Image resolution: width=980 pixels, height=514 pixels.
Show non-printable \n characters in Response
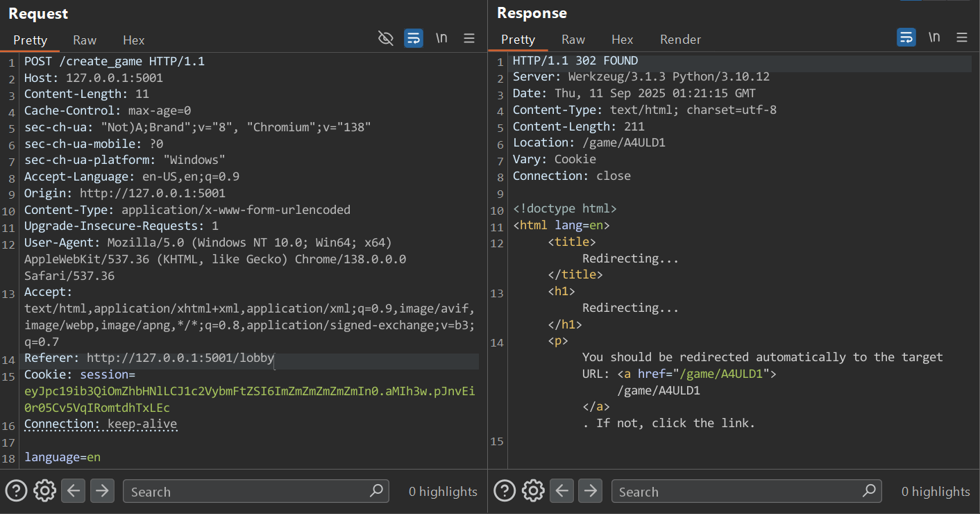click(934, 38)
